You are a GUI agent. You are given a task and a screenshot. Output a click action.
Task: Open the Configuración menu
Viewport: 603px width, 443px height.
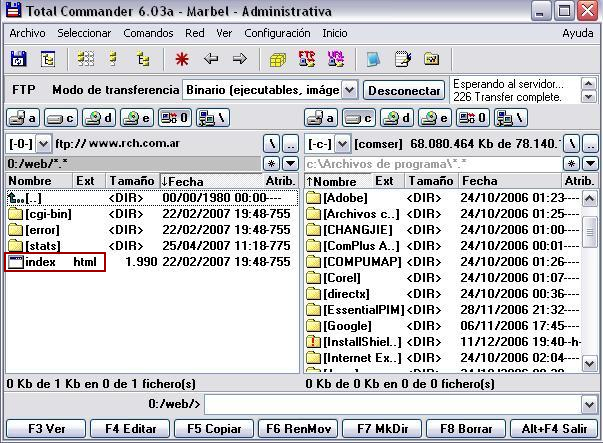pos(277,33)
